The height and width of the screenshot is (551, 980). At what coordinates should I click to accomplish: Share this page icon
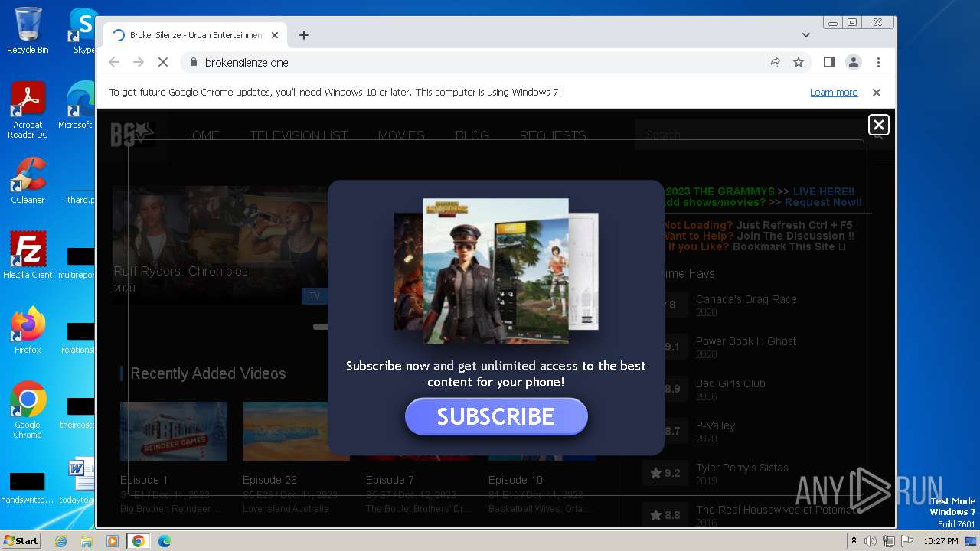774,62
